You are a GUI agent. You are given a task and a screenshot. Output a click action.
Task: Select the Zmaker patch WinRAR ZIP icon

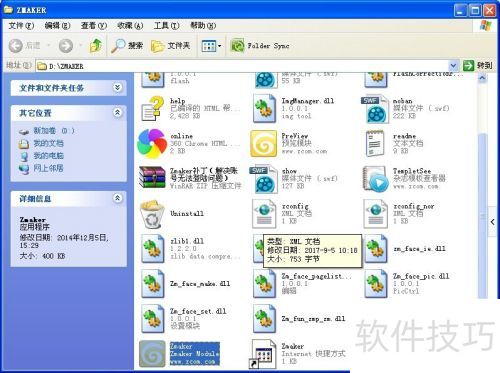click(152, 177)
